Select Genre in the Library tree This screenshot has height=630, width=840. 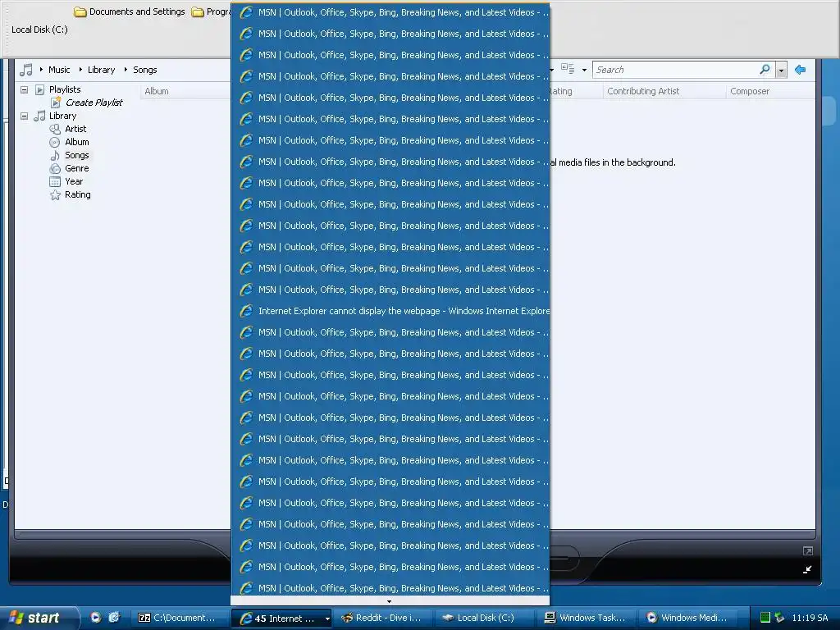pyautogui.click(x=76, y=168)
